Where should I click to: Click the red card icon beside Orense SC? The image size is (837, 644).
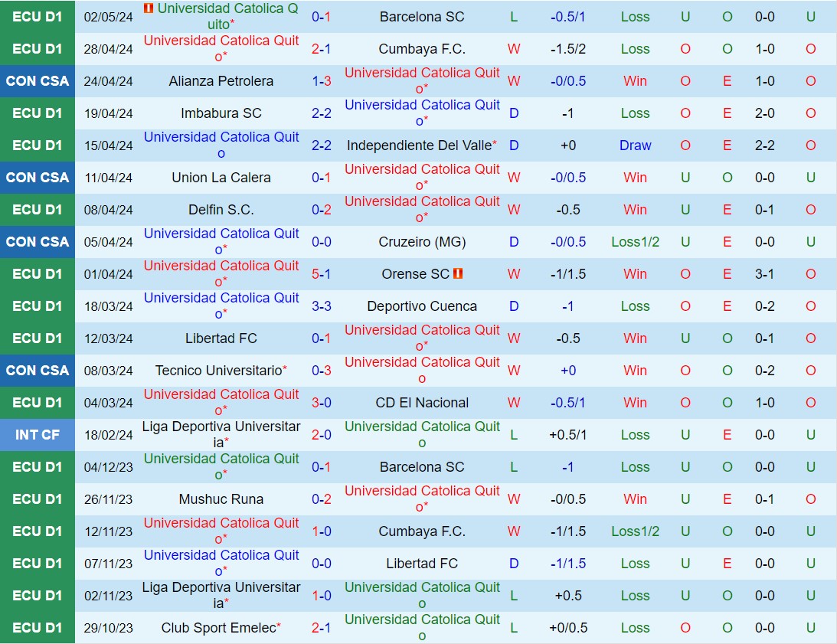(457, 273)
